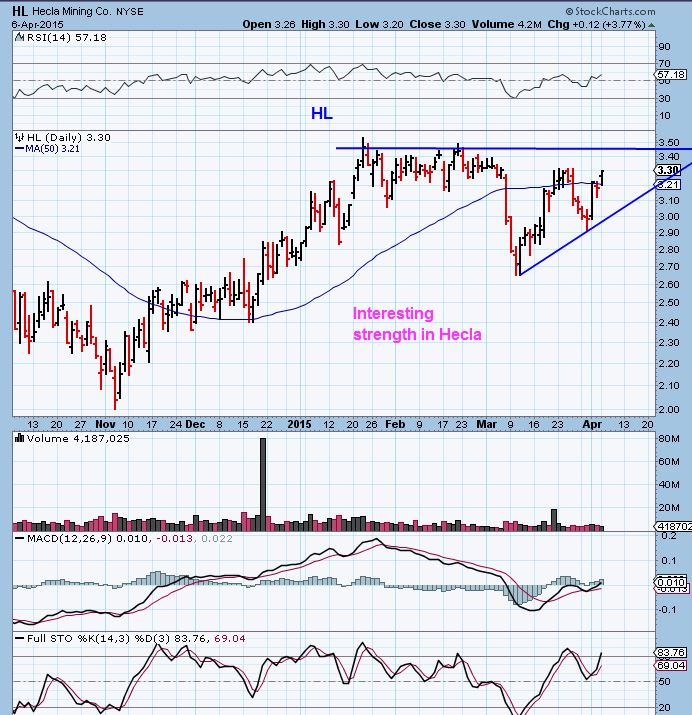692x715 pixels.
Task: Click the blue HL annotation above price chart
Action: tap(322, 113)
